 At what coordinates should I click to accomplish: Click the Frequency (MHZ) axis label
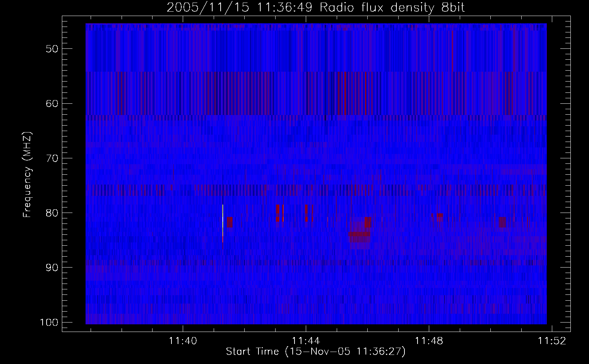pos(27,175)
